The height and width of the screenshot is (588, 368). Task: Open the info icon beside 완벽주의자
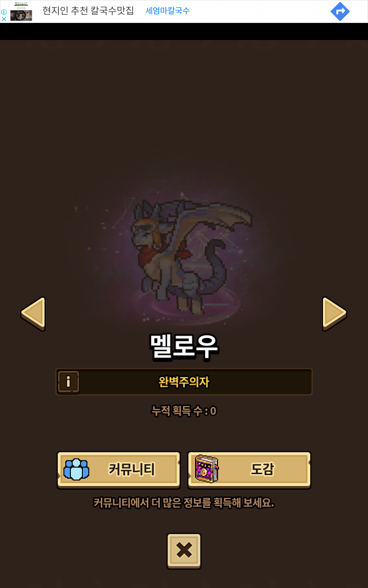point(69,381)
